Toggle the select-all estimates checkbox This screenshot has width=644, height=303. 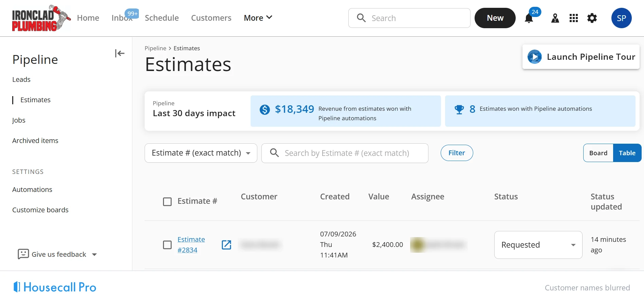tap(167, 202)
